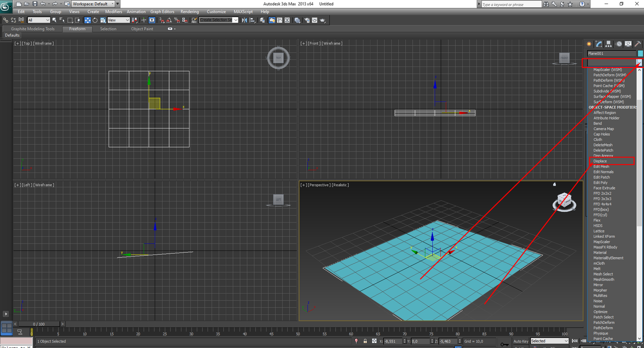Open the MAXScript menu
This screenshot has height=348, width=644.
click(x=243, y=12)
